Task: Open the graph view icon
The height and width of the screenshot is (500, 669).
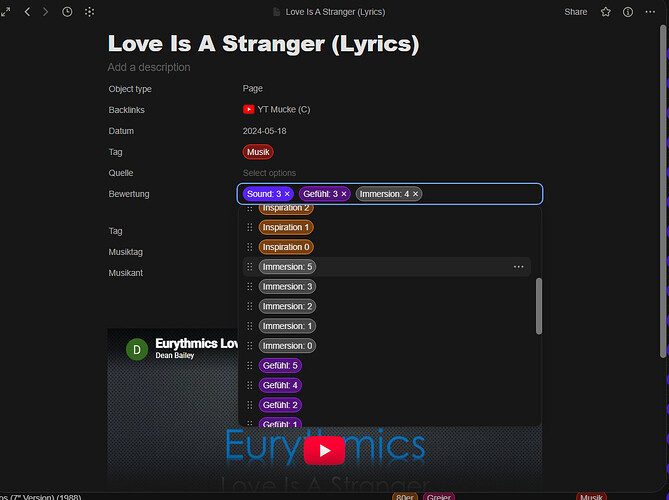Action: click(x=89, y=12)
